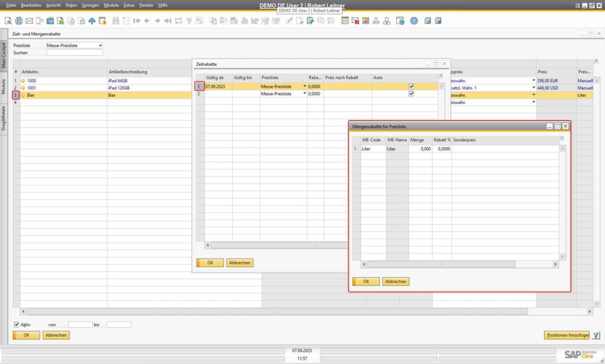Click the Sort table toolbar icon
The width and height of the screenshot is (605, 364).
199,21
